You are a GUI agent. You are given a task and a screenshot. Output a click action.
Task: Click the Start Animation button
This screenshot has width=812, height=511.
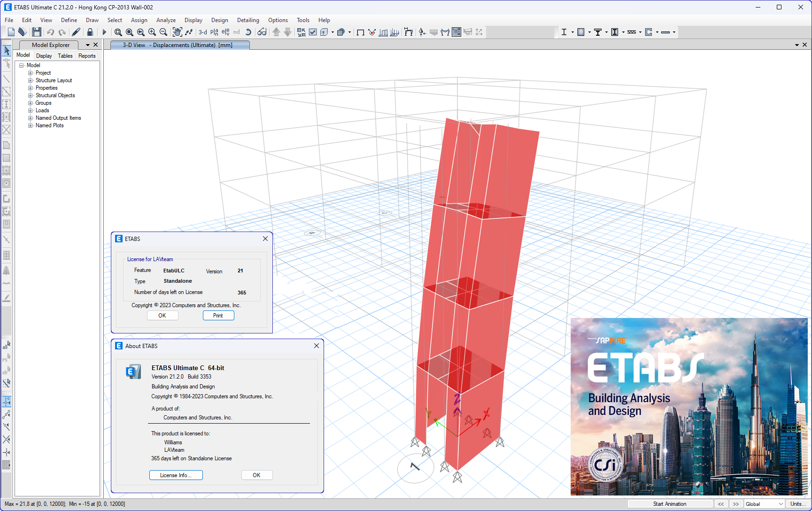pos(670,504)
